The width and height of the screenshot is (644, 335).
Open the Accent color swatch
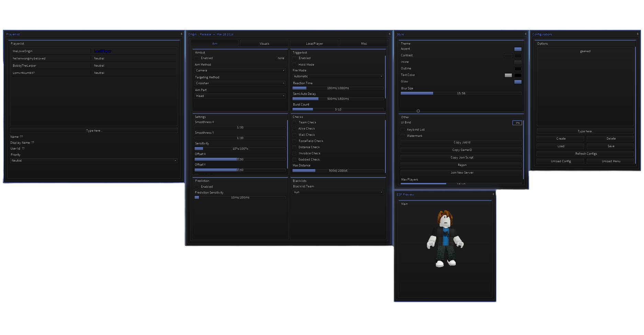click(x=518, y=49)
